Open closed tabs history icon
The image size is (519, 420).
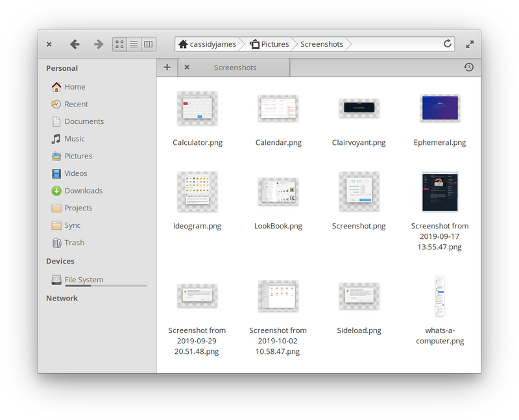[x=468, y=68]
